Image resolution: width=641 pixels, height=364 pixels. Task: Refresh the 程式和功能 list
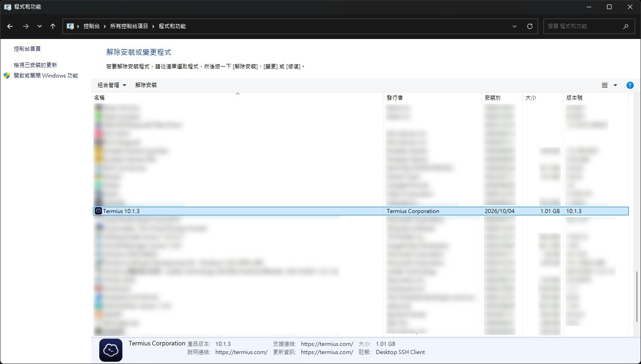point(529,26)
